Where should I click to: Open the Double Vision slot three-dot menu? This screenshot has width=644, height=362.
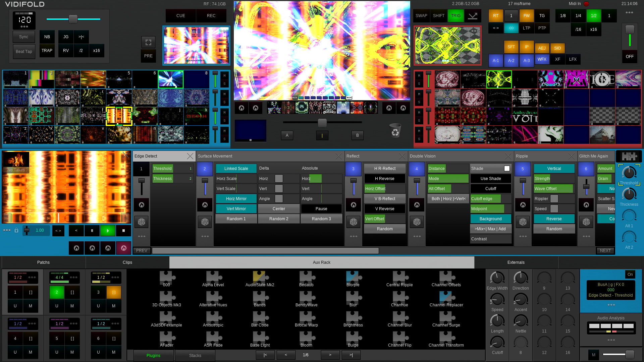point(417,236)
